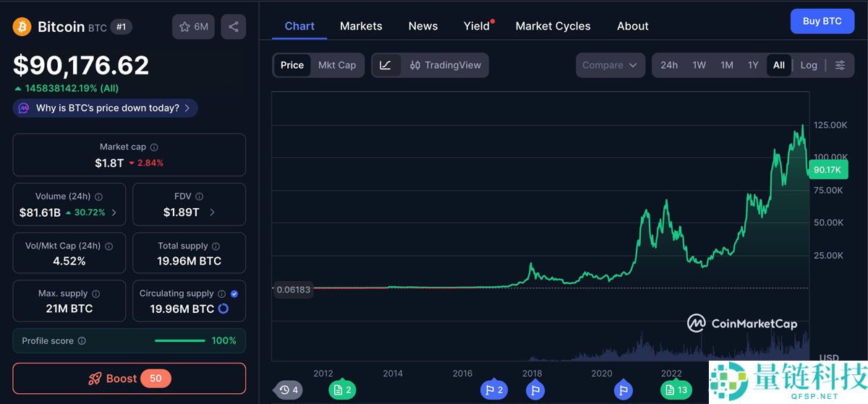The height and width of the screenshot is (404, 868).
Task: Open chart settings sliders icon
Action: [x=840, y=65]
